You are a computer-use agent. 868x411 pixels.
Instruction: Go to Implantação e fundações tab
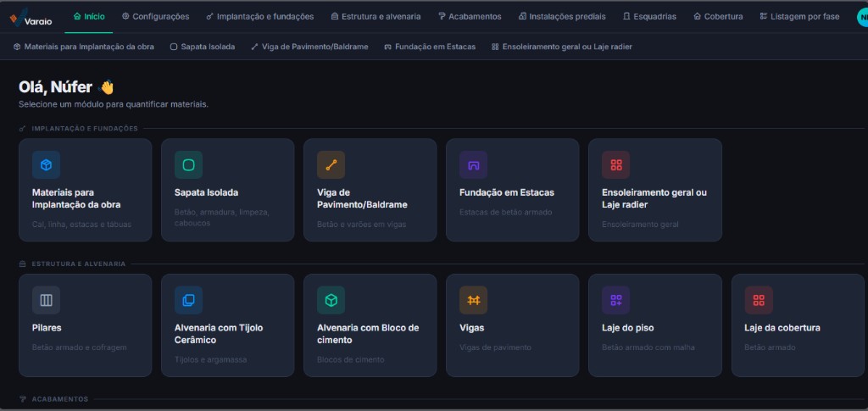click(259, 17)
